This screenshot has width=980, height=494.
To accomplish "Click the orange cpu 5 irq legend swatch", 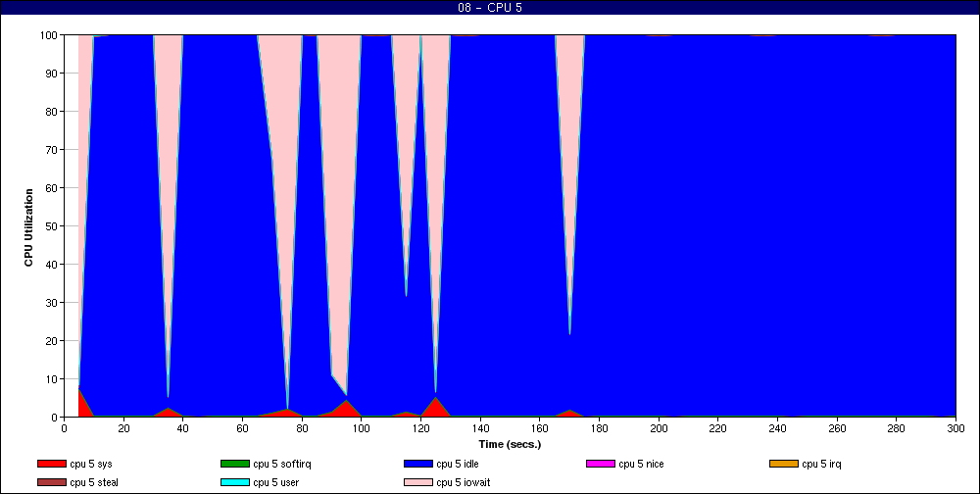I will click(x=784, y=464).
